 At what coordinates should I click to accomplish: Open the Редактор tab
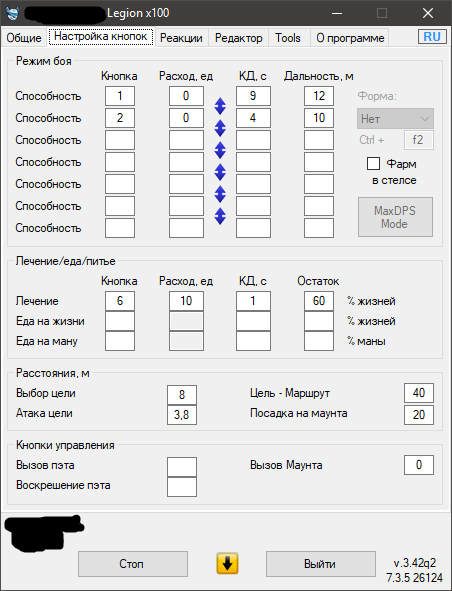[x=238, y=38]
